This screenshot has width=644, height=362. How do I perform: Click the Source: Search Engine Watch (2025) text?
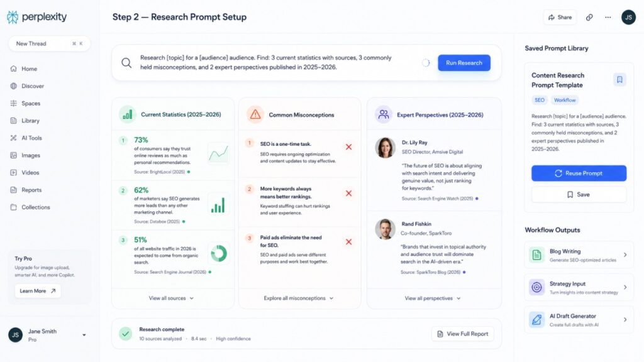438,199
